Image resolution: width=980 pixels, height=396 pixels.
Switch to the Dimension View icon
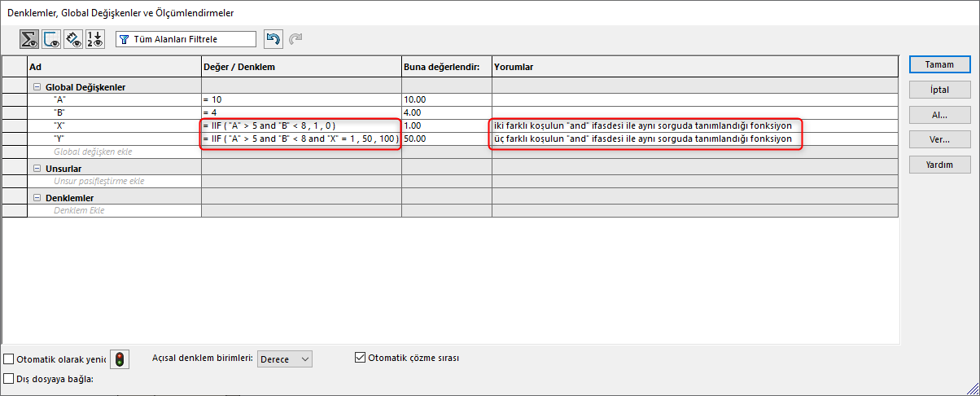click(x=73, y=39)
